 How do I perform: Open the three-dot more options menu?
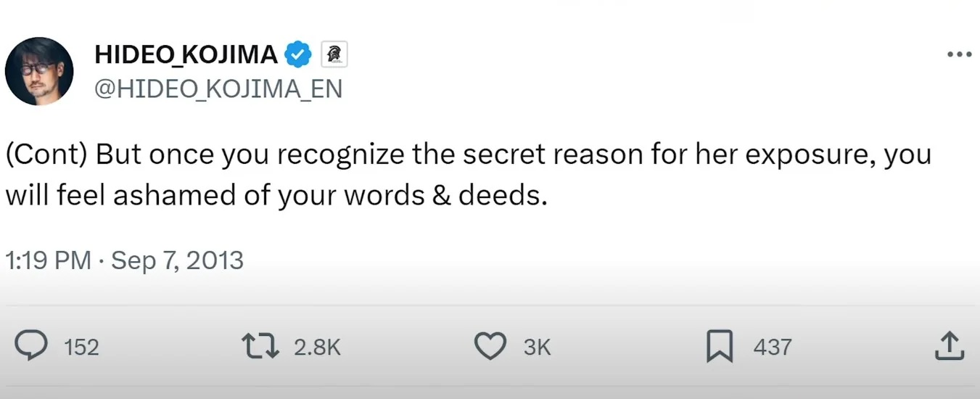coord(959,54)
